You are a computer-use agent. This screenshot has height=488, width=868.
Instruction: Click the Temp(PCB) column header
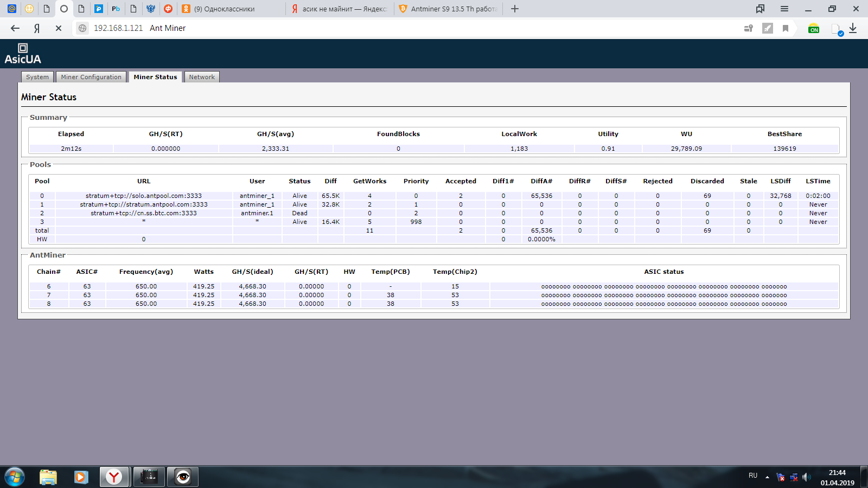[391, 272]
